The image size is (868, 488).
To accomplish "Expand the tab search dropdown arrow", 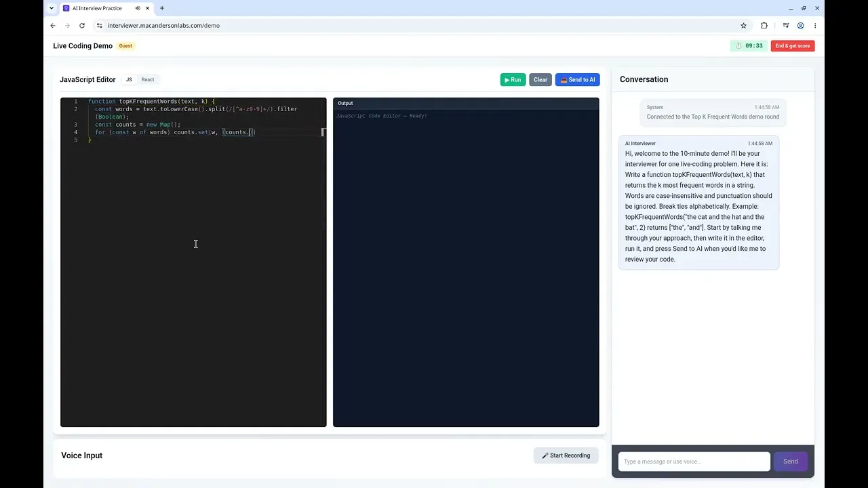I will tap(51, 8).
